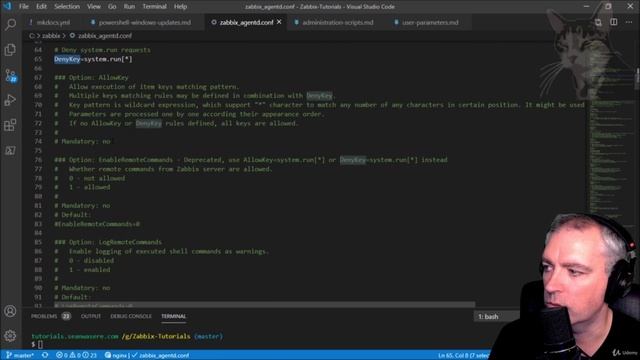Open the editor More Actions menu
The image size is (640, 360).
[x=629, y=22]
